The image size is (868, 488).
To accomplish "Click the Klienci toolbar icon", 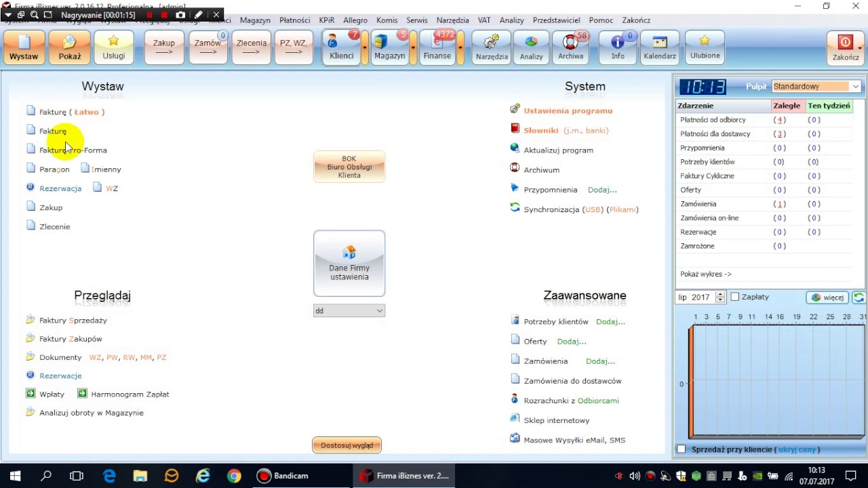I will [341, 47].
